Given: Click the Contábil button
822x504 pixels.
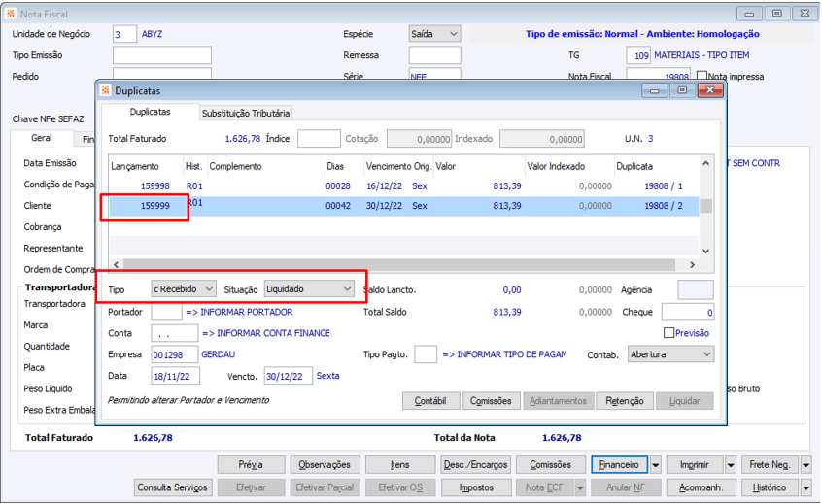Looking at the screenshot, I should point(430,401).
